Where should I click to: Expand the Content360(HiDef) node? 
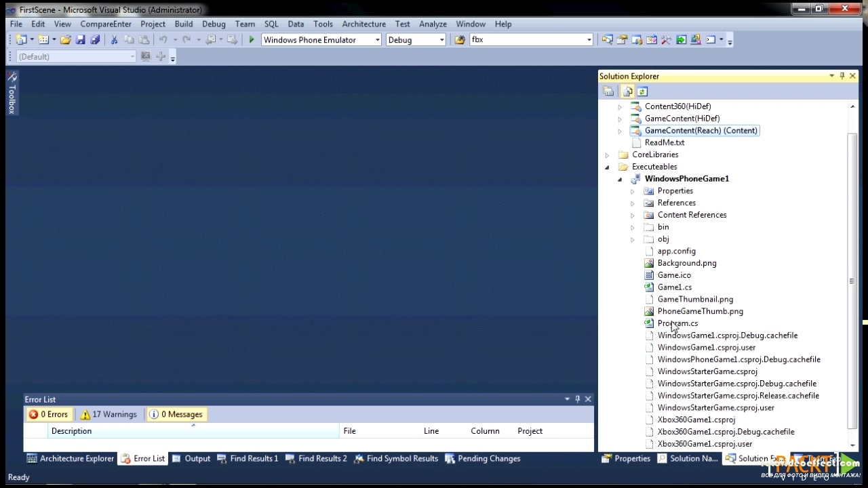tap(620, 106)
